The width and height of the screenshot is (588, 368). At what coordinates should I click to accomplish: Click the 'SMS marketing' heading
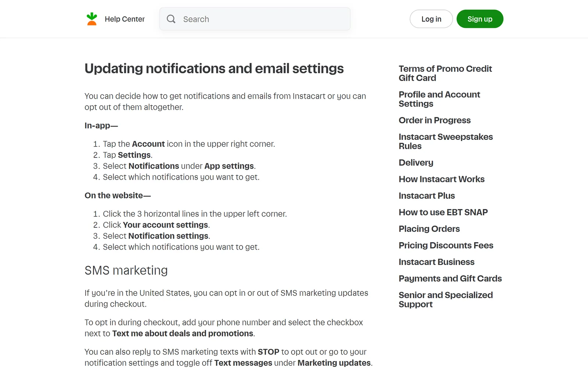[x=126, y=270]
